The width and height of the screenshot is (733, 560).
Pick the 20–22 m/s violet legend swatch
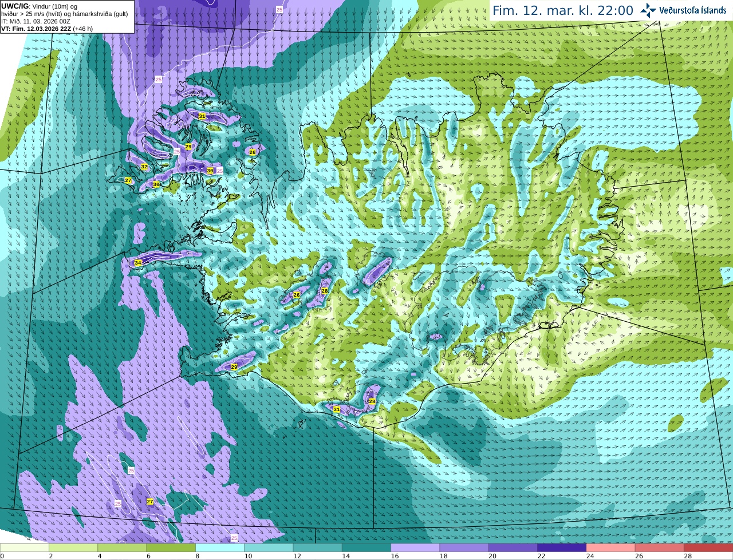tap(513, 548)
